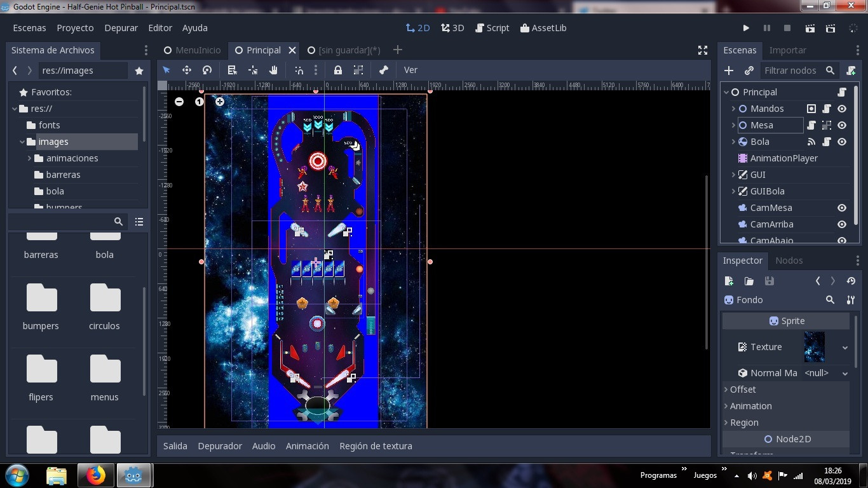The width and height of the screenshot is (868, 488).
Task: Activate the Move Mode tool
Action: pyautogui.click(x=187, y=70)
